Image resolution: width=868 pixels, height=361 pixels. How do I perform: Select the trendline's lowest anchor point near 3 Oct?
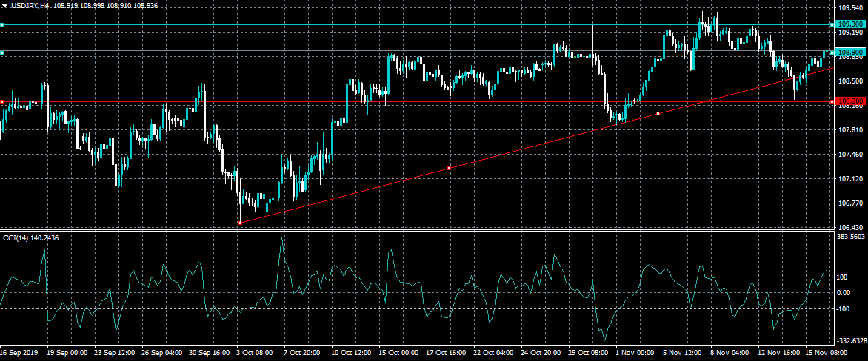[x=240, y=223]
